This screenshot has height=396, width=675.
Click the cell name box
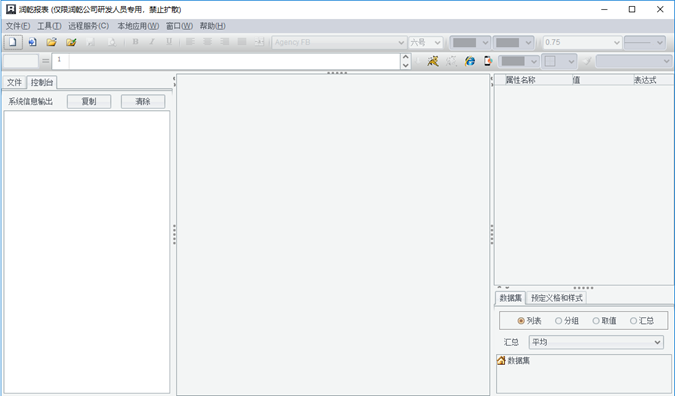(21, 61)
